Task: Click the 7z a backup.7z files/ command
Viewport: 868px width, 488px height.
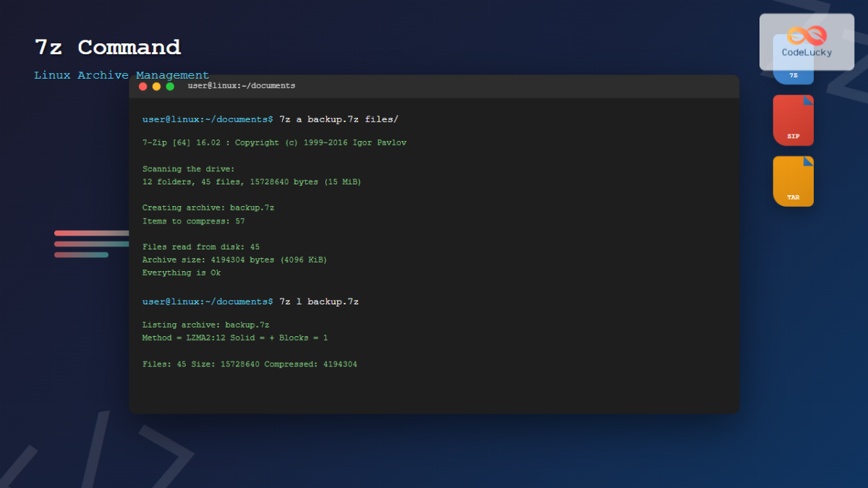Action: [x=340, y=119]
